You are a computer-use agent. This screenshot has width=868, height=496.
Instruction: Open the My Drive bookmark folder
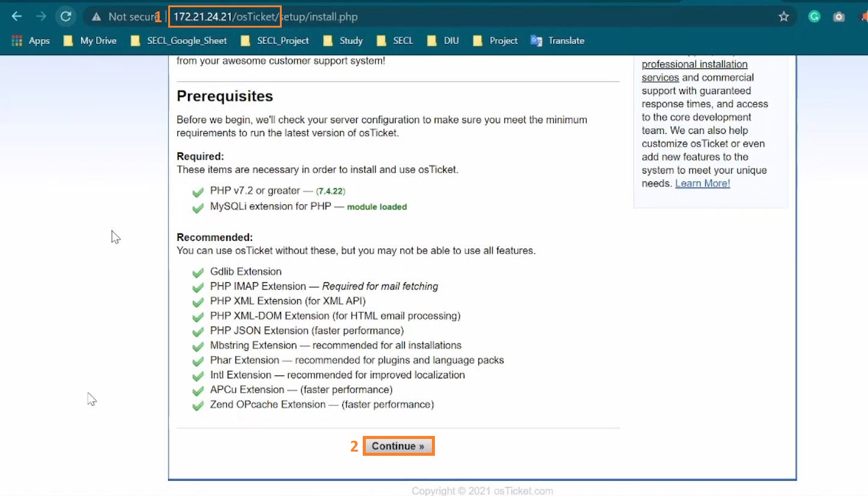pyautogui.click(x=90, y=41)
